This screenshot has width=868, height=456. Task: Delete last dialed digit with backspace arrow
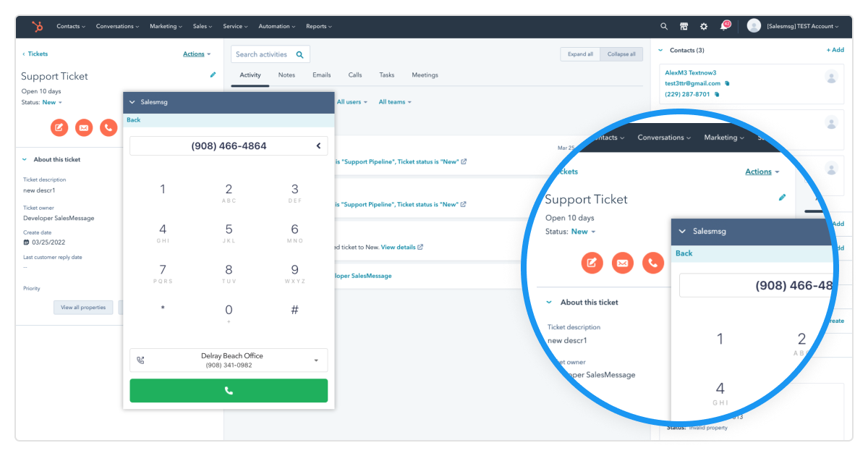click(318, 146)
